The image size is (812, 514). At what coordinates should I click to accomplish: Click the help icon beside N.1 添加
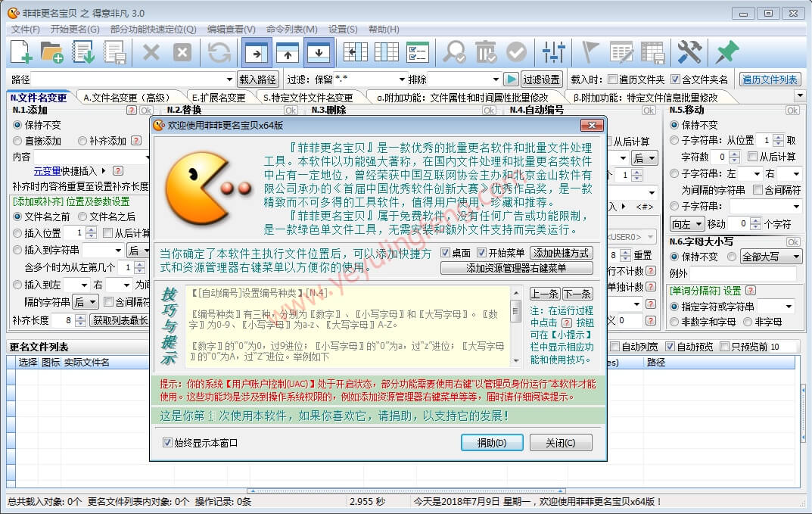coord(132,111)
